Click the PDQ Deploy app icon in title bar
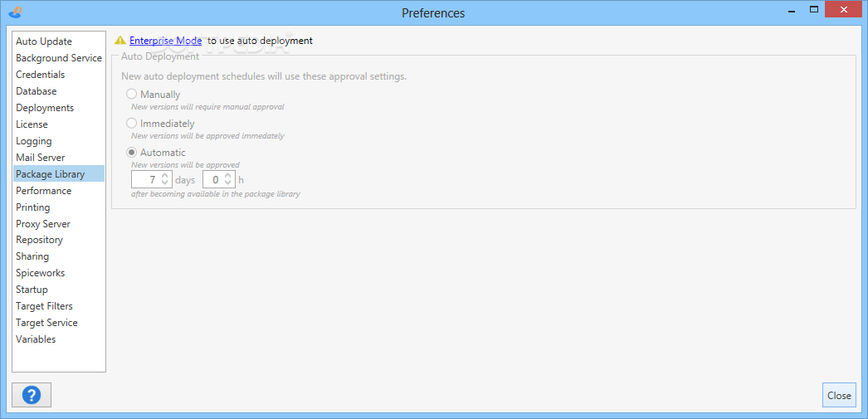 coord(17,11)
